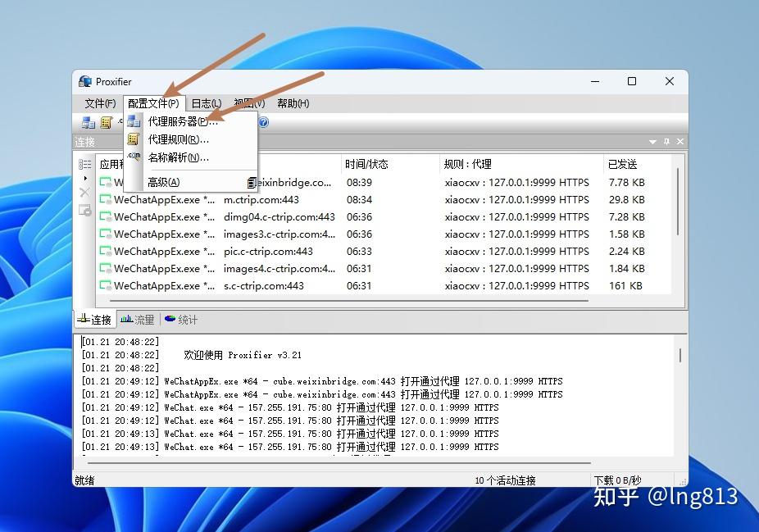Expand the 高级(A) submenu
Image resolution: width=759 pixels, height=532 pixels.
coord(191,183)
